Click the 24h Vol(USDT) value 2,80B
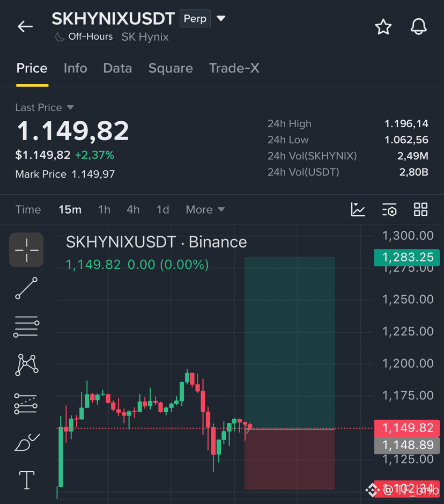The width and height of the screenshot is (444, 504). (x=413, y=172)
